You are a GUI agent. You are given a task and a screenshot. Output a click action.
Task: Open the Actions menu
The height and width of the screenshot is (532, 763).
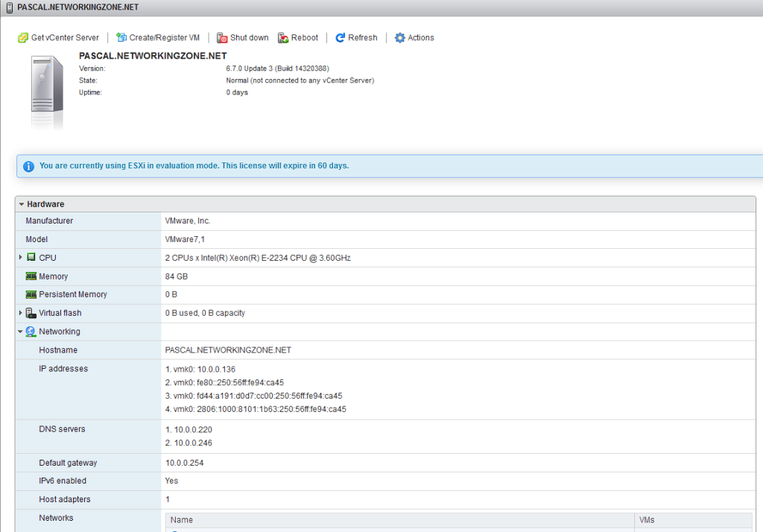[x=420, y=38]
